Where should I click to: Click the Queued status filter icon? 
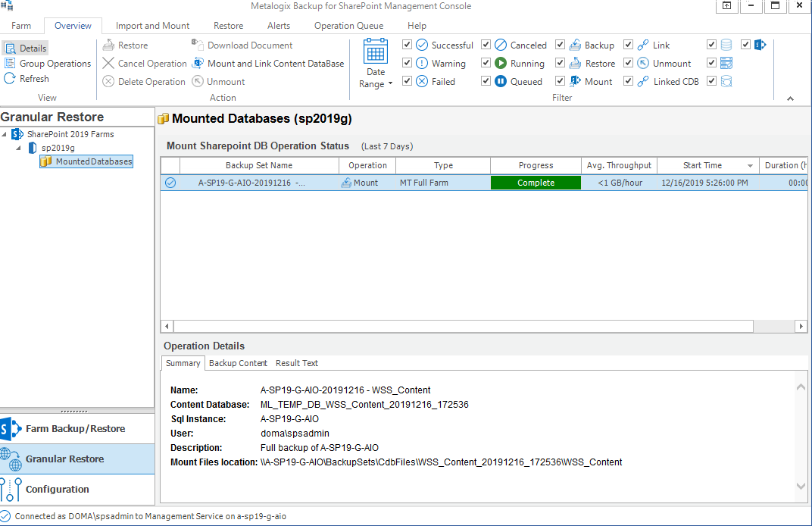tap(501, 81)
